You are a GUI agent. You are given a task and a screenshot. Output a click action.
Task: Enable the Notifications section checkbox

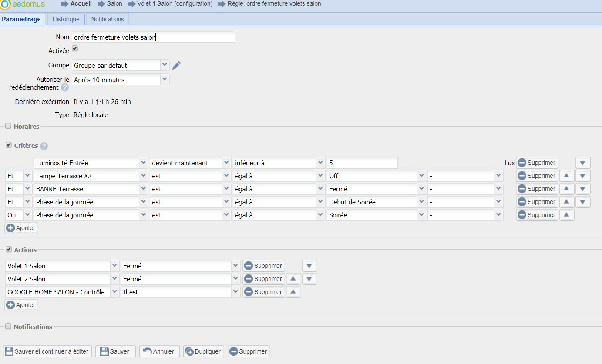click(x=8, y=327)
